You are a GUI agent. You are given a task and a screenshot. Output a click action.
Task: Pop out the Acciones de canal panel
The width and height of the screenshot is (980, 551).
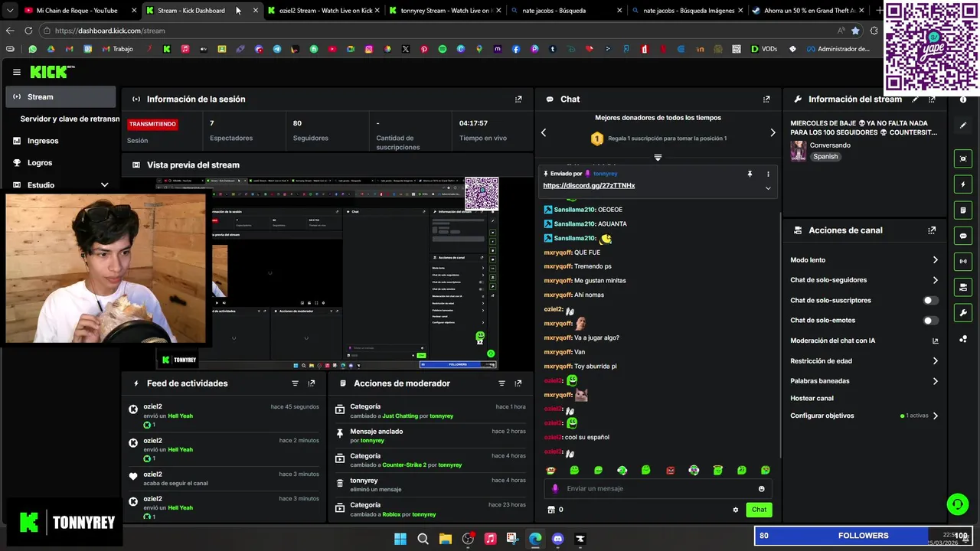click(x=932, y=230)
